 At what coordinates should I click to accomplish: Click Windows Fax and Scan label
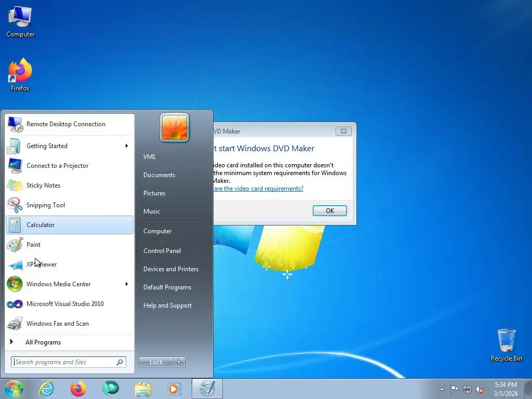(57, 324)
